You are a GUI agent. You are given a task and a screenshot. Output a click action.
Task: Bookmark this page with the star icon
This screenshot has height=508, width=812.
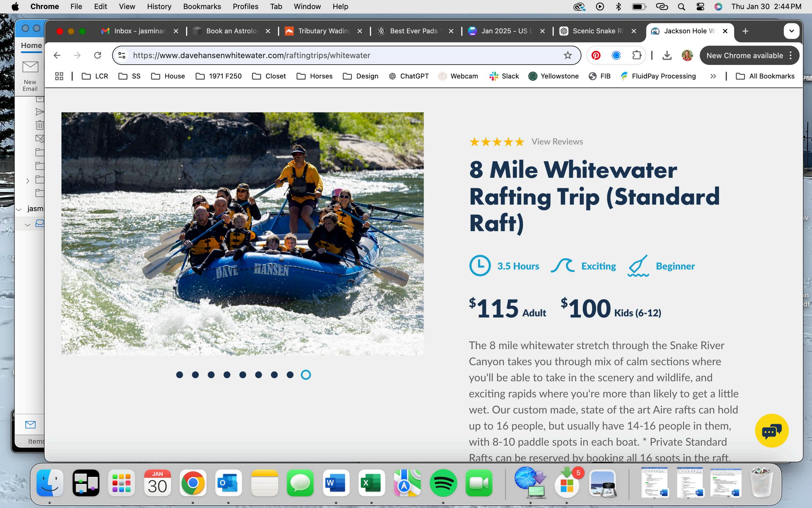(567, 55)
